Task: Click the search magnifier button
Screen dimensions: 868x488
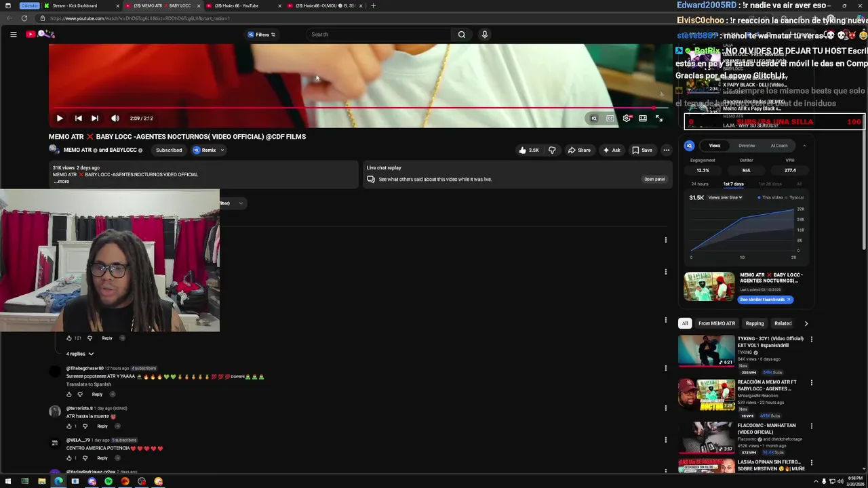Action: (462, 35)
